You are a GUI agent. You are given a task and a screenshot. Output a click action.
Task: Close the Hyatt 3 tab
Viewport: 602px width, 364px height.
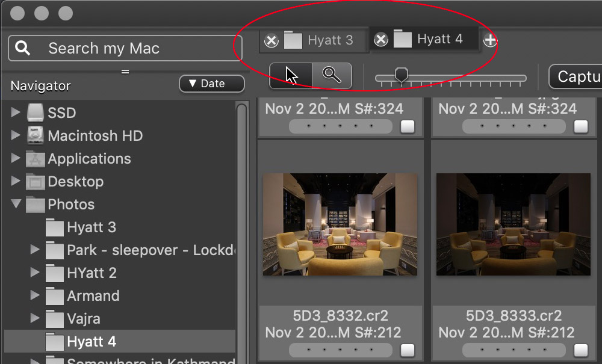point(272,41)
